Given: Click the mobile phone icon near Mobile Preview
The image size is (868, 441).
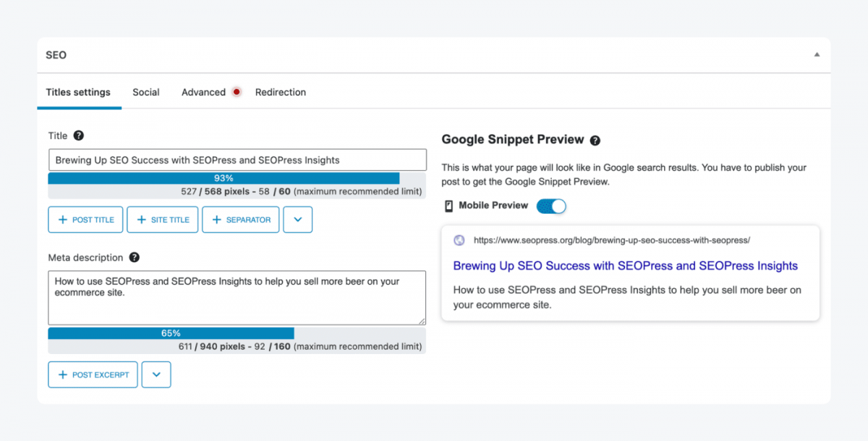Looking at the screenshot, I should point(448,206).
